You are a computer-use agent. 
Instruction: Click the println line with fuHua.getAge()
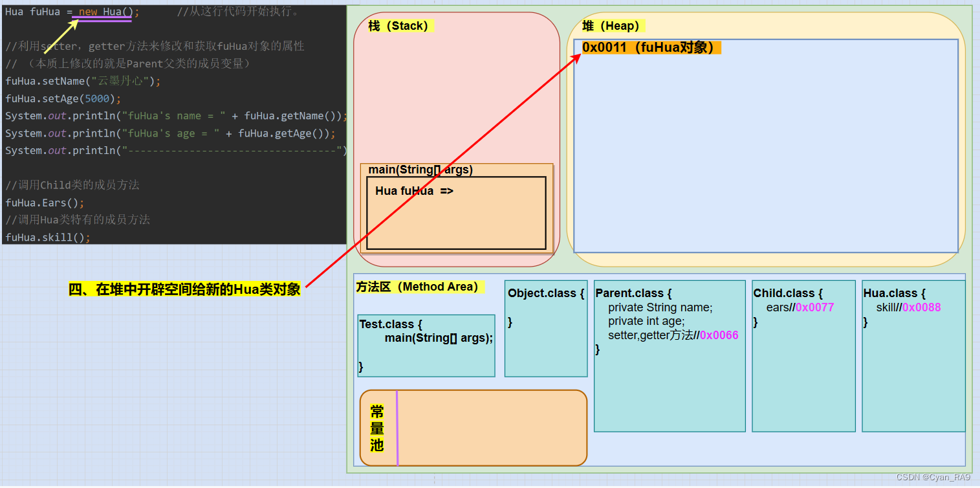[170, 133]
